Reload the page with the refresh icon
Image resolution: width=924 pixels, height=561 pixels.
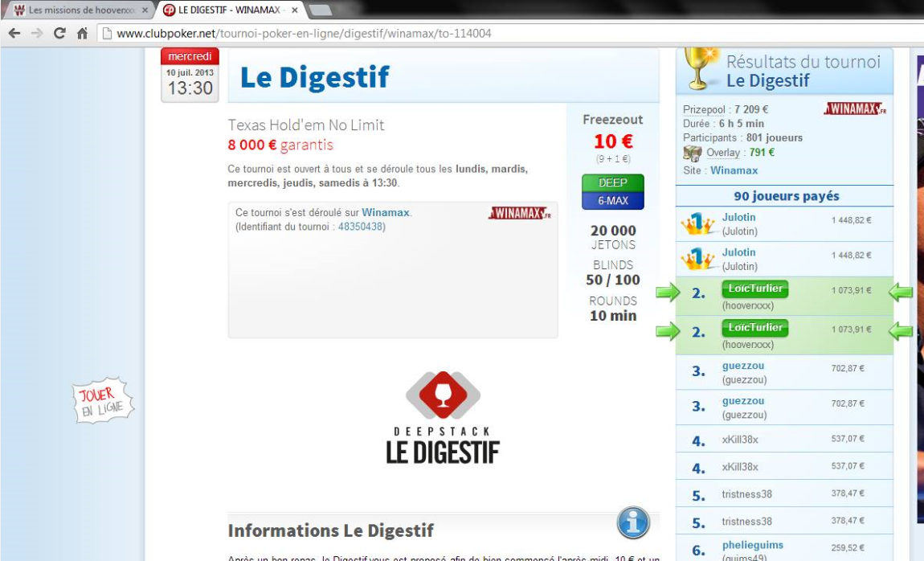point(59,34)
